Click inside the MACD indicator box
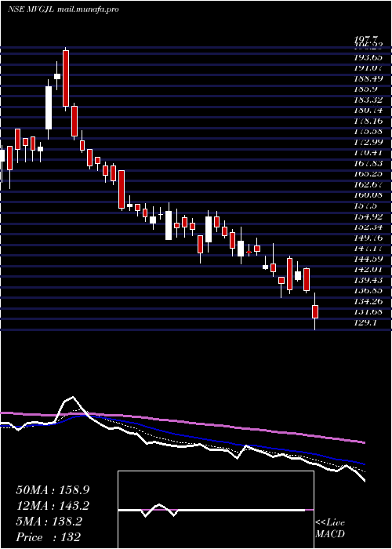The image size is (392, 549). [216, 510]
